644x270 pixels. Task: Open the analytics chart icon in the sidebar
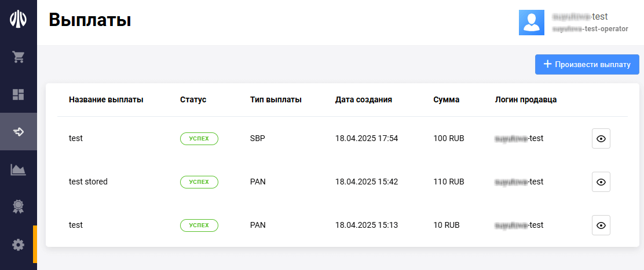click(18, 169)
